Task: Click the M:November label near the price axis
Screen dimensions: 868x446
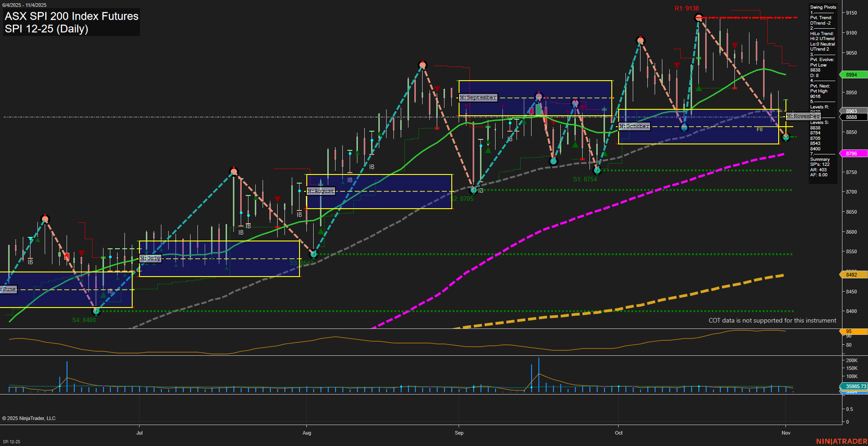Action: 804,116
